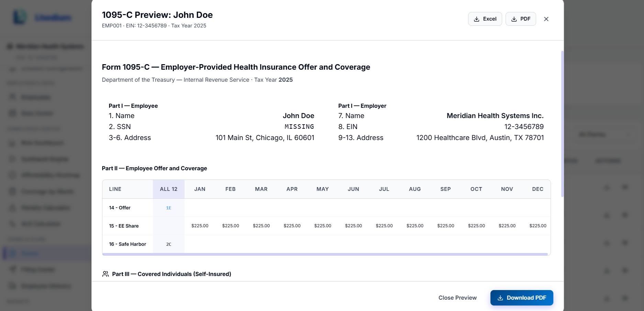Click Close Preview in the footer
The width and height of the screenshot is (644, 311).
(x=457, y=298)
